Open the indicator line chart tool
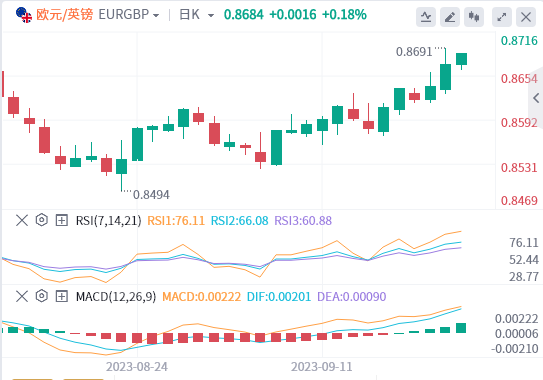 pyautogui.click(x=426, y=17)
